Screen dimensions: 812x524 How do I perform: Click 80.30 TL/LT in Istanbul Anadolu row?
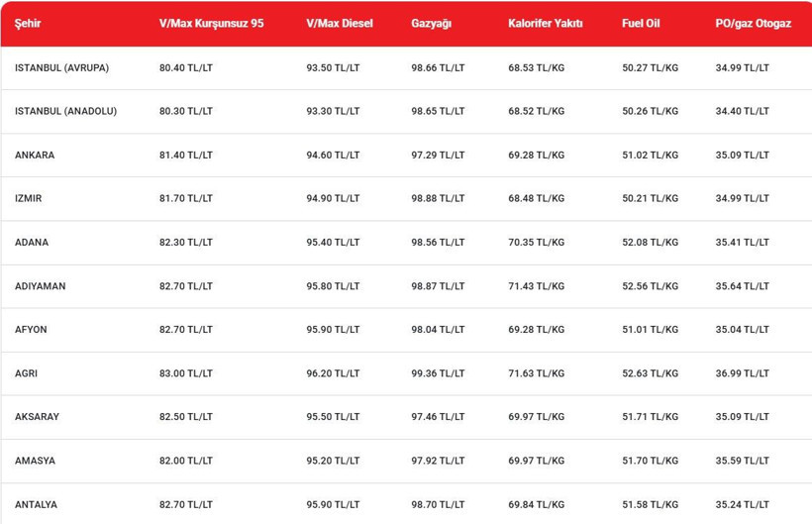[186, 111]
